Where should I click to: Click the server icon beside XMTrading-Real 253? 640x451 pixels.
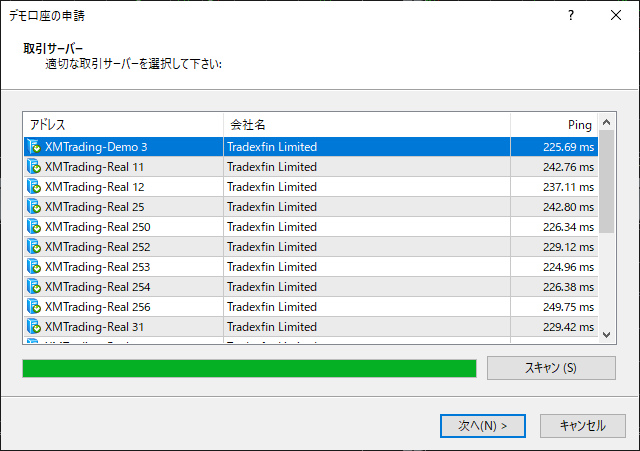(34, 267)
